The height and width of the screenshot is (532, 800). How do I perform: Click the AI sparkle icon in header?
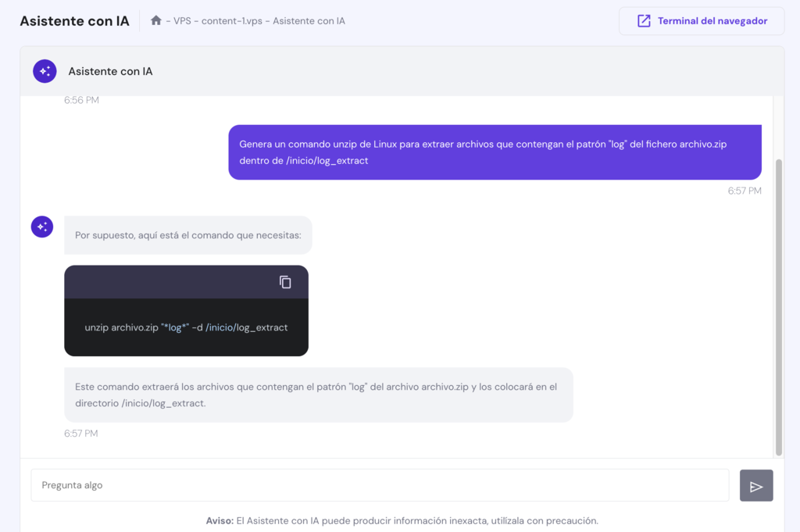coord(45,71)
